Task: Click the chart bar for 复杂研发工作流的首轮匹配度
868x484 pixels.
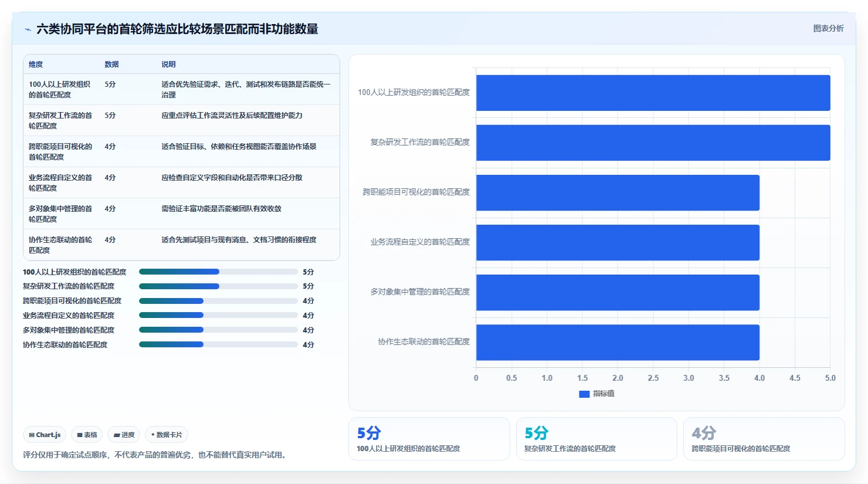Action: click(653, 143)
